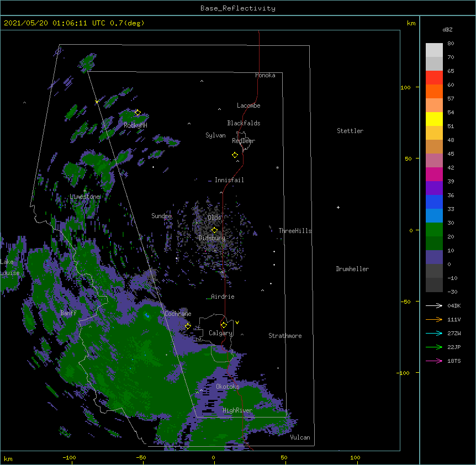Click yellow station marker inside Calgary
This screenshot has height=465, width=476.
coord(224,325)
